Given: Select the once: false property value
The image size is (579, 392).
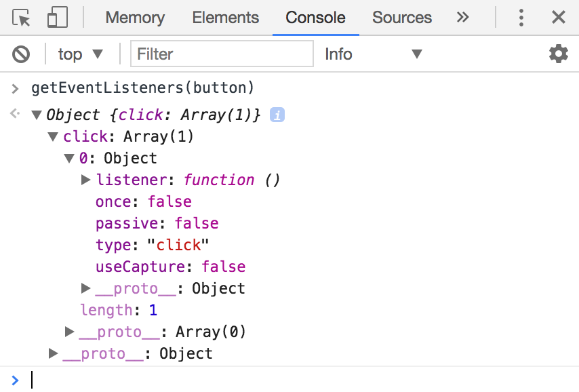Looking at the screenshot, I should click(170, 201).
